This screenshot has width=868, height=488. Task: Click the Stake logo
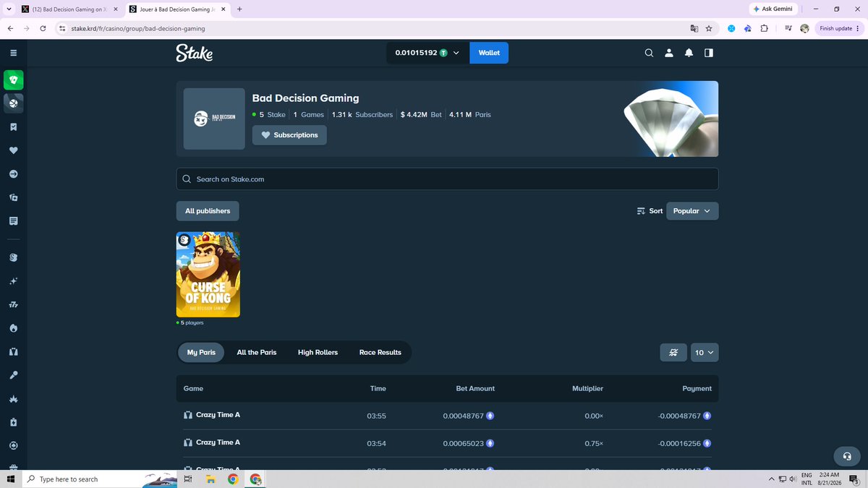(194, 53)
